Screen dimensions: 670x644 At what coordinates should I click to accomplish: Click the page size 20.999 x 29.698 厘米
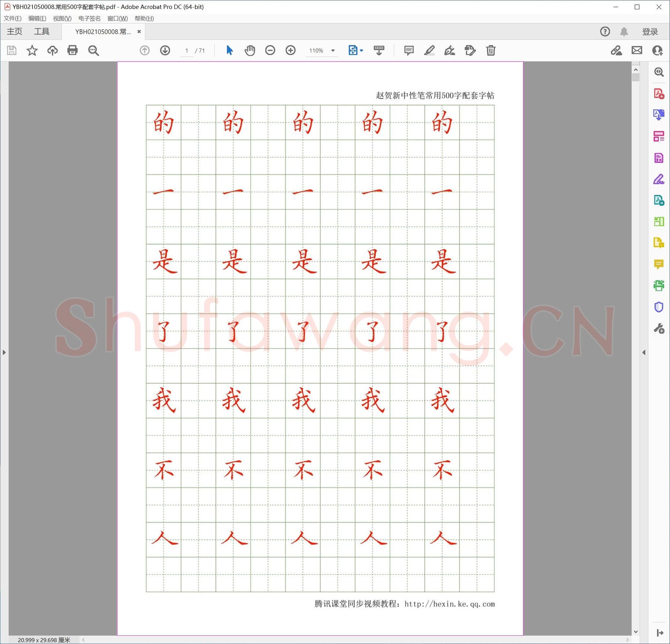click(44, 640)
